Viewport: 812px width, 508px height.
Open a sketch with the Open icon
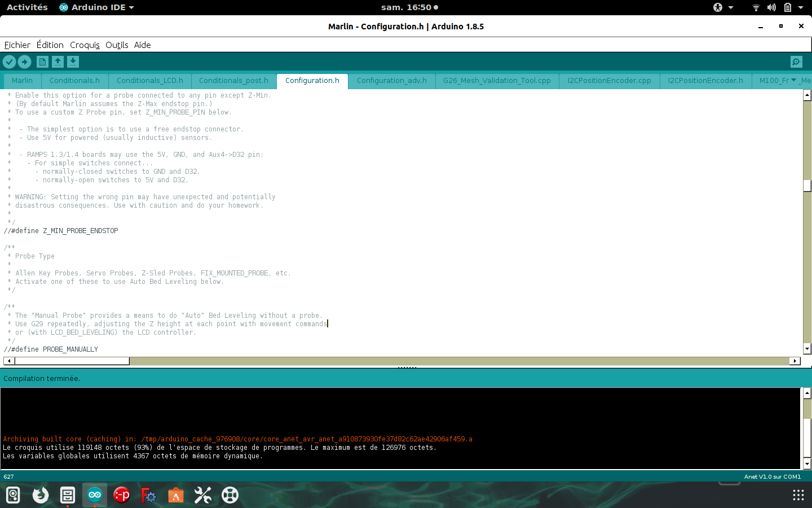click(58, 62)
